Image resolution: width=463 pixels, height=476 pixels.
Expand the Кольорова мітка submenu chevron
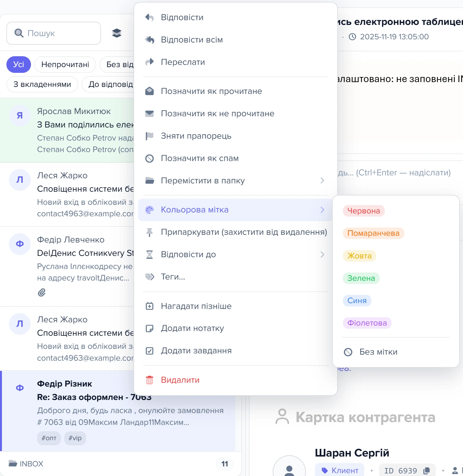pyautogui.click(x=323, y=210)
